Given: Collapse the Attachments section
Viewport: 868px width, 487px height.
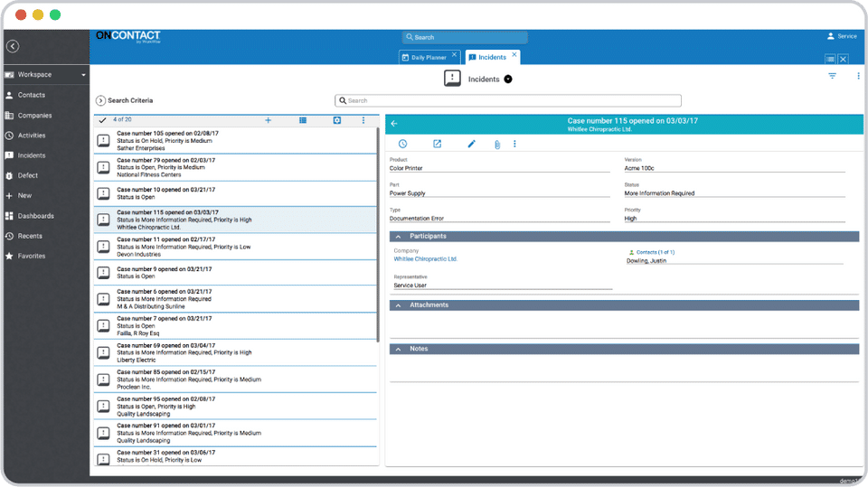Looking at the screenshot, I should pyautogui.click(x=398, y=305).
